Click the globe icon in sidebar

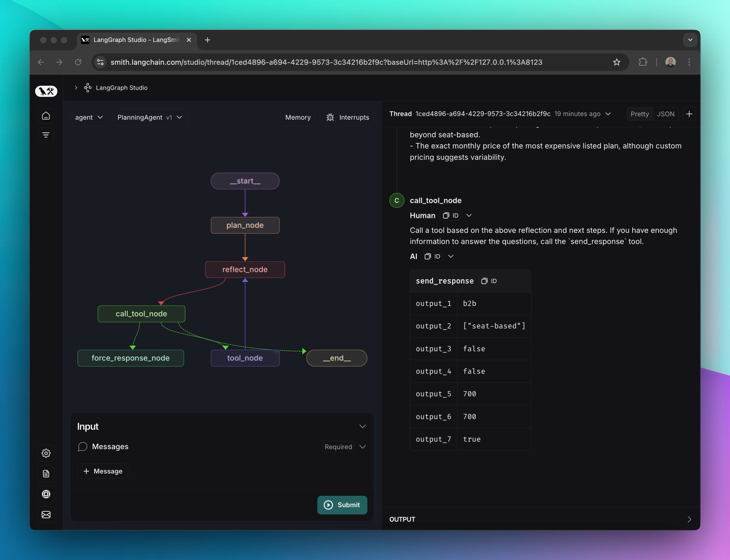click(x=46, y=494)
